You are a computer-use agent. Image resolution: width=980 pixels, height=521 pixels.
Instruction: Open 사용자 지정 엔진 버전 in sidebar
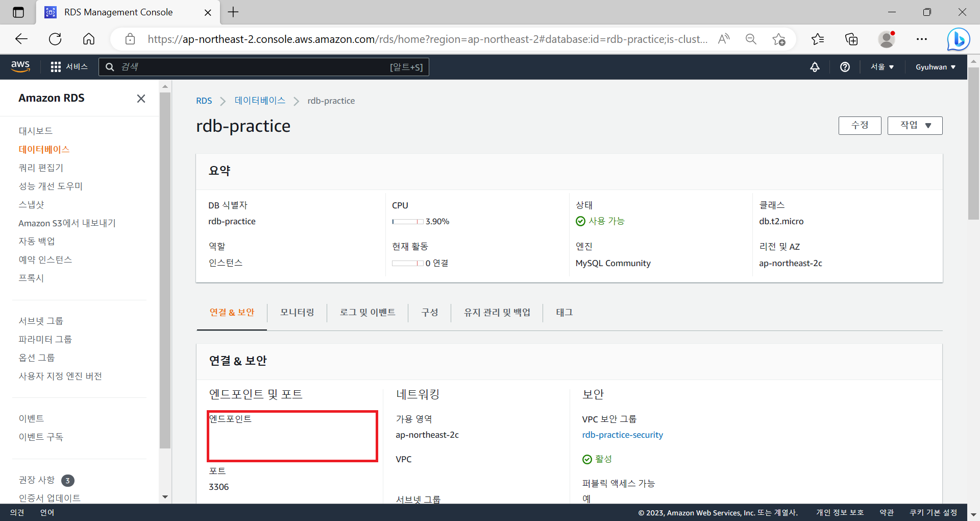click(60, 376)
